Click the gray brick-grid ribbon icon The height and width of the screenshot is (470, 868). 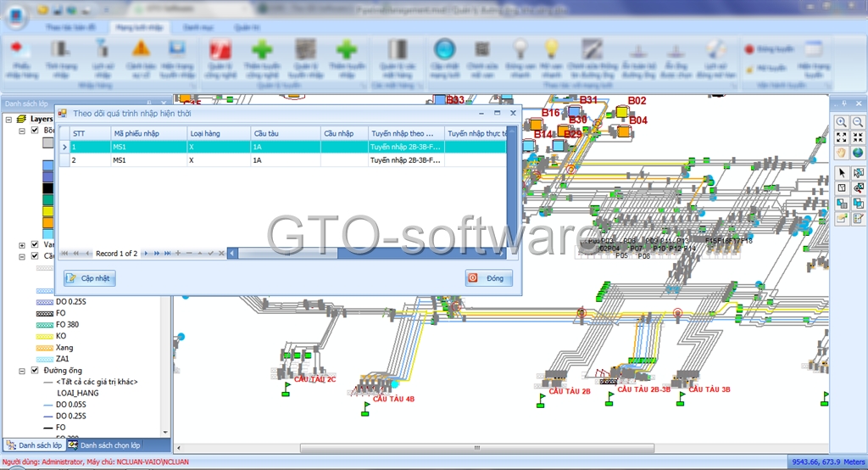point(305,49)
